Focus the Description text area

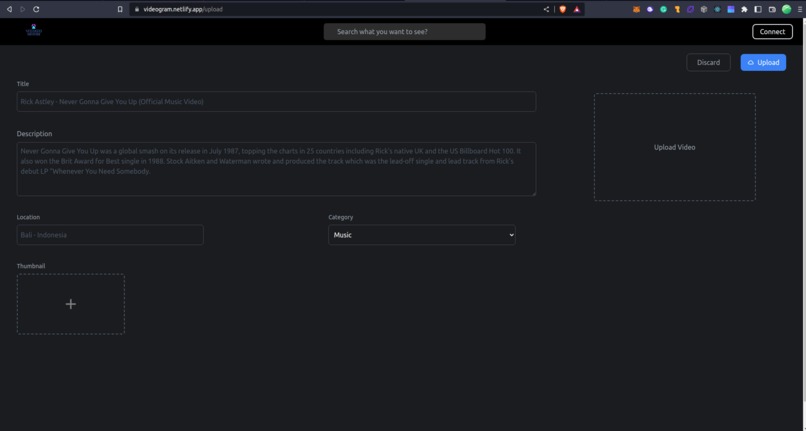[x=276, y=169]
